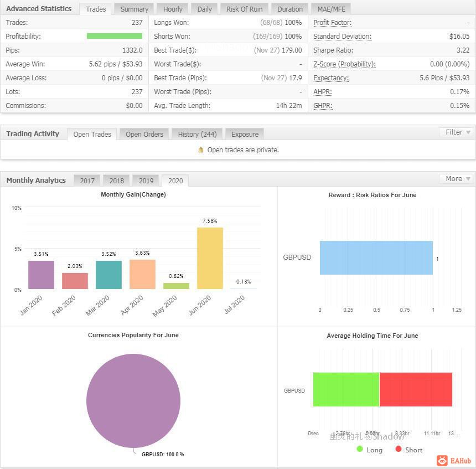This screenshot has height=469, width=476.
Task: Select the 2019 year tab
Action: [x=146, y=181]
